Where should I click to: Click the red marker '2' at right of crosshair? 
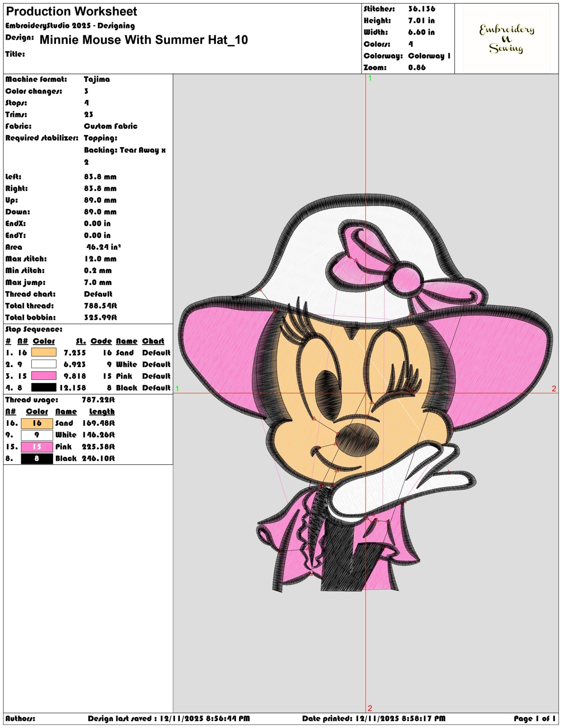tap(554, 388)
